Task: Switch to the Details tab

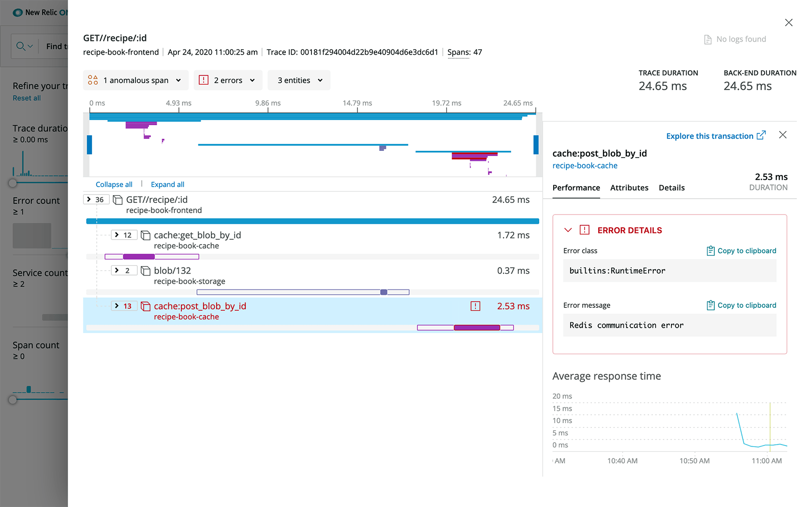Action: pos(671,188)
